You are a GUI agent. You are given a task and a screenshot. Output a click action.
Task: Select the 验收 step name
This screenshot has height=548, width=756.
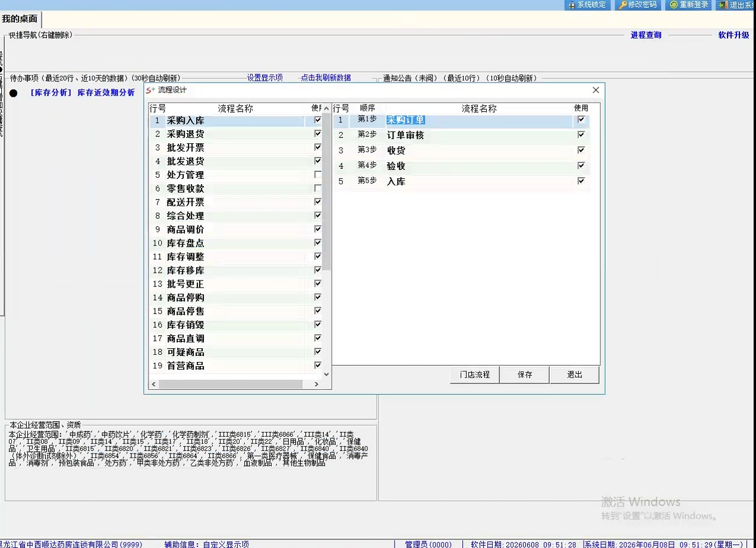coord(396,166)
